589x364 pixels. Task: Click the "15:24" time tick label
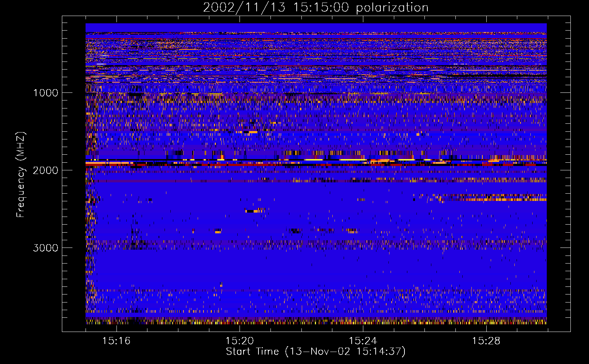(363, 341)
